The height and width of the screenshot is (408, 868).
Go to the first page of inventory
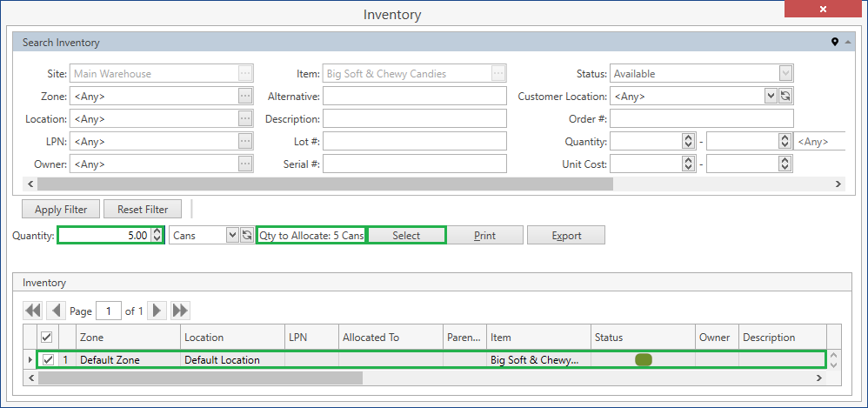tap(33, 311)
